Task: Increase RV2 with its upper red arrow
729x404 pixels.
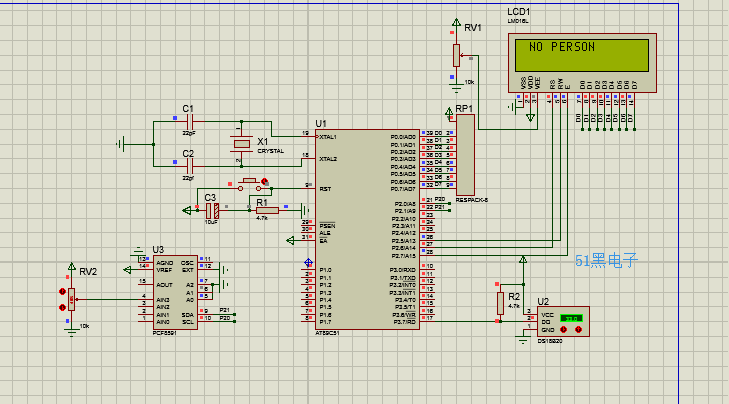Action: pyautogui.click(x=62, y=291)
